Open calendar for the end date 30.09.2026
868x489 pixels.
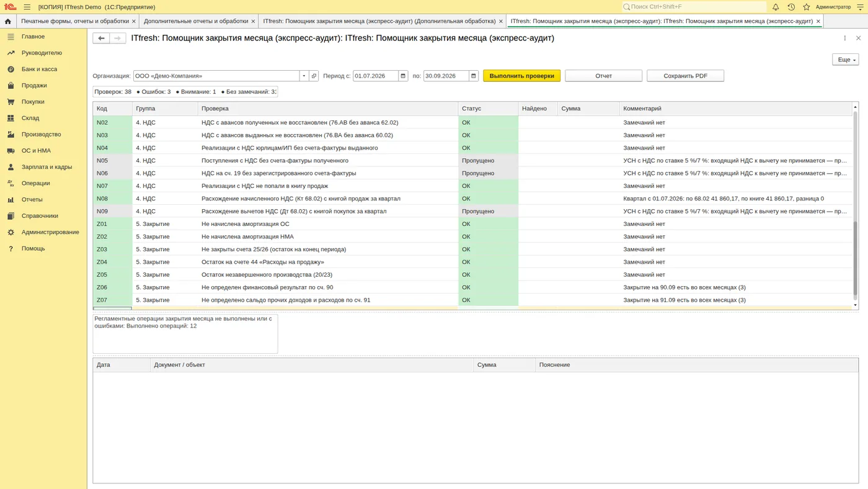click(474, 76)
